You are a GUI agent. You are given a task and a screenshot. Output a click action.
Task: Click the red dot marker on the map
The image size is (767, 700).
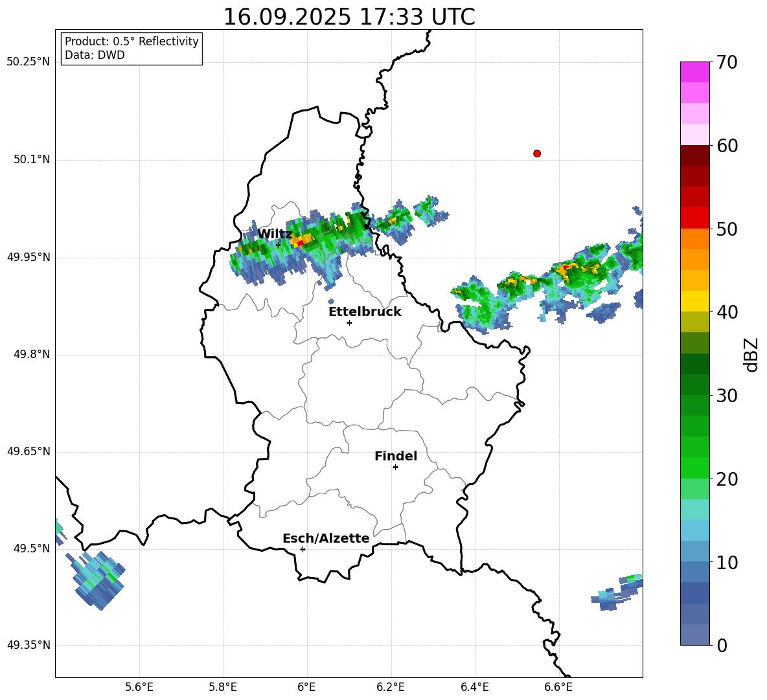point(537,153)
